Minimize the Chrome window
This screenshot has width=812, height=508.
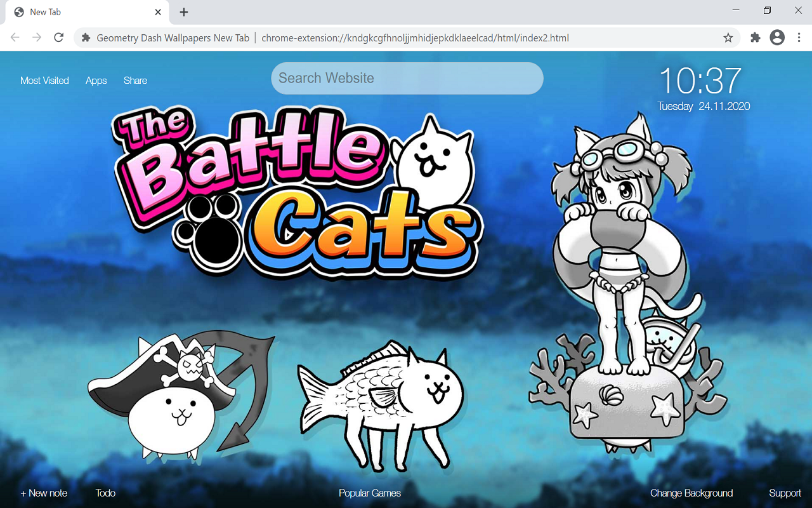[x=736, y=11]
